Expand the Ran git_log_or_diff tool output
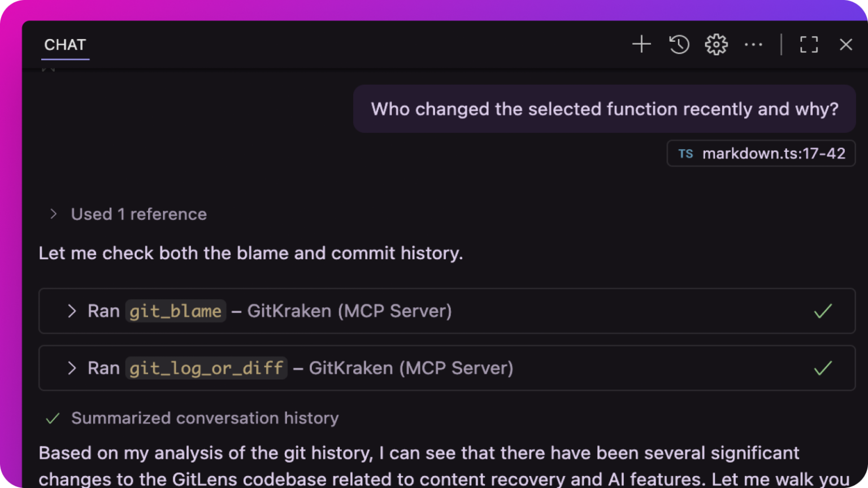The height and width of the screenshot is (488, 868). click(x=72, y=368)
